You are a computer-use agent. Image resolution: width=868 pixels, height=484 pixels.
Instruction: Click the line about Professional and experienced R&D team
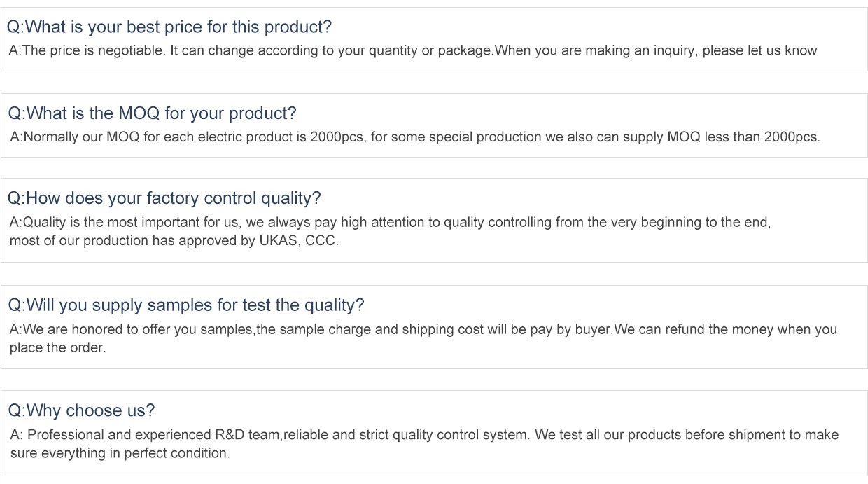click(x=423, y=435)
